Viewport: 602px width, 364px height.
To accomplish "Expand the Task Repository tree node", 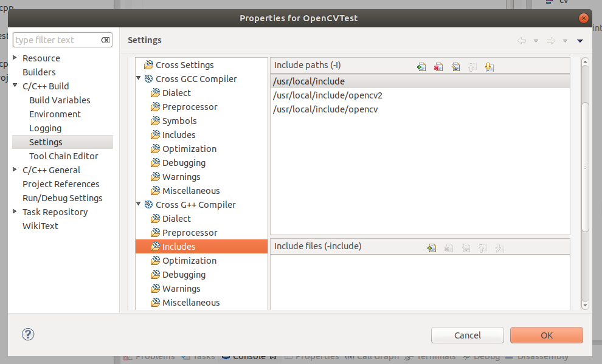I will 15,211.
